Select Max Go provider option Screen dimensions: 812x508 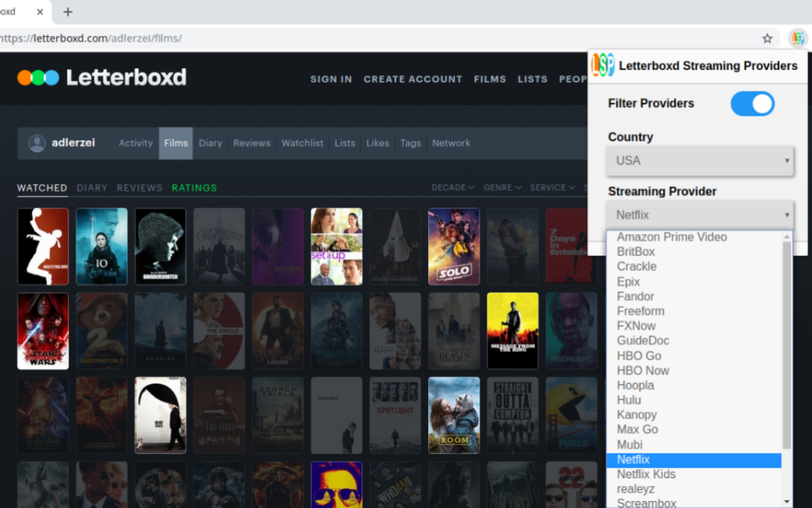[694, 430]
